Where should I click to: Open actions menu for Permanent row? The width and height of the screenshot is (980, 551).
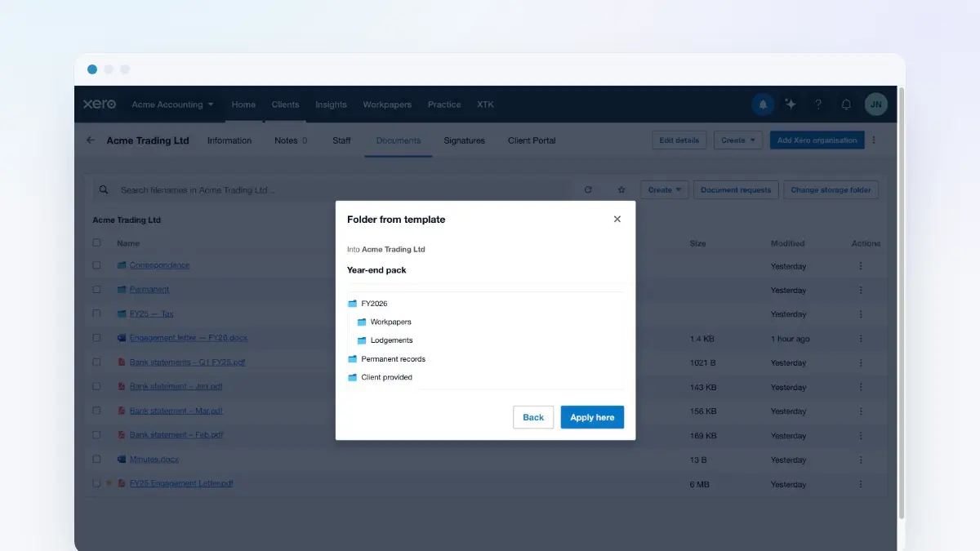pyautogui.click(x=860, y=290)
